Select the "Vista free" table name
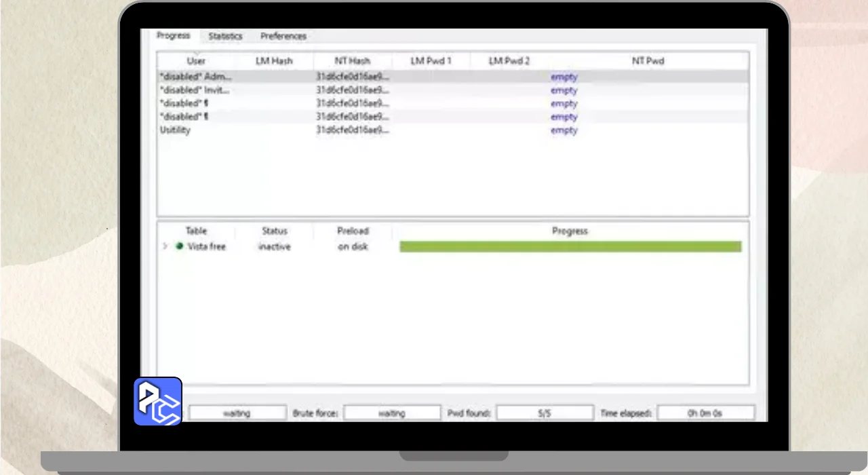 pos(206,246)
